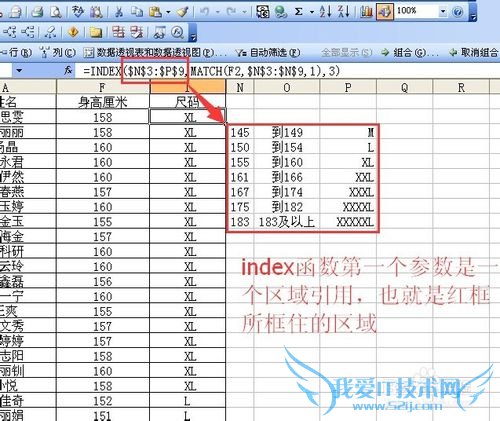Image resolution: width=500 pixels, height=421 pixels.
Task: Click the New Comment folder icon
Action: (x=96, y=33)
